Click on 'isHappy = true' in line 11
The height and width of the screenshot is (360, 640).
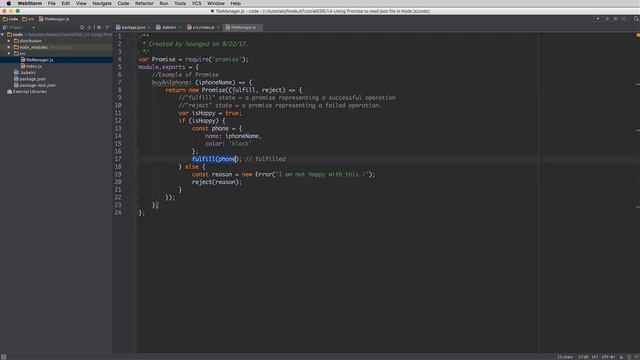[217, 113]
